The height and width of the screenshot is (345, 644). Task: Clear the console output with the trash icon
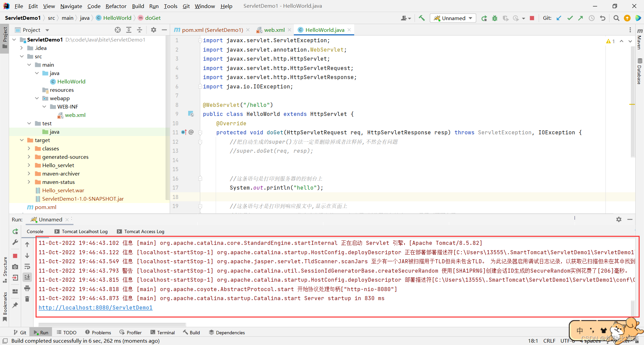point(28,299)
